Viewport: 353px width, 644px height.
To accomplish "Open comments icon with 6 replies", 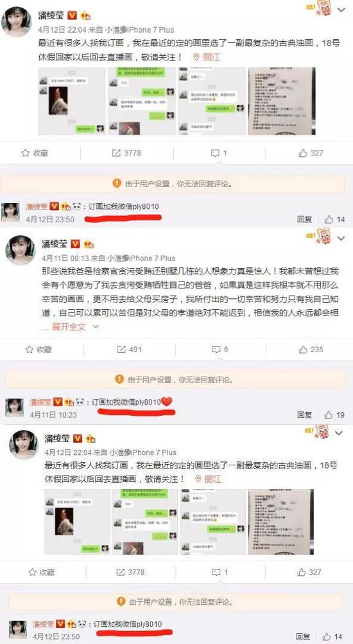I will pyautogui.click(x=216, y=350).
